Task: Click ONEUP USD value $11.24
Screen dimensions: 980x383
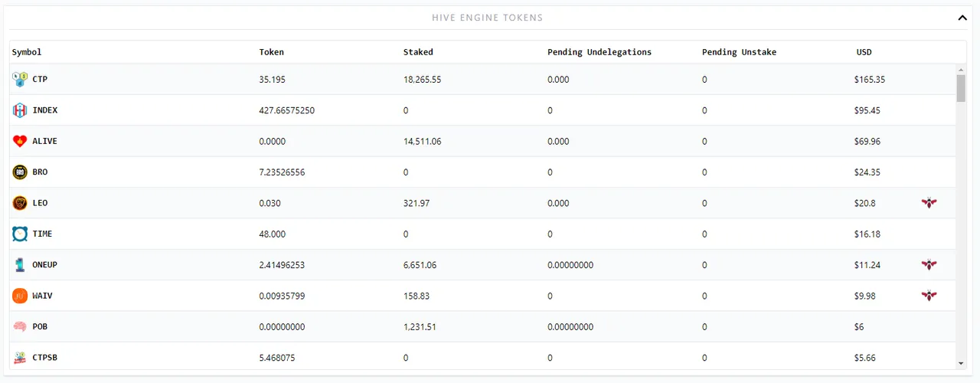Action: 867,265
